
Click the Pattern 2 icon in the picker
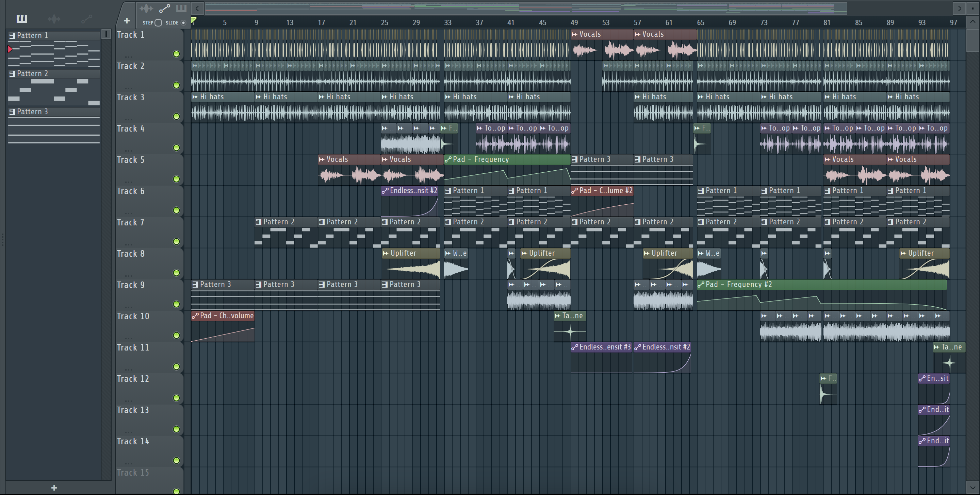[x=12, y=74]
